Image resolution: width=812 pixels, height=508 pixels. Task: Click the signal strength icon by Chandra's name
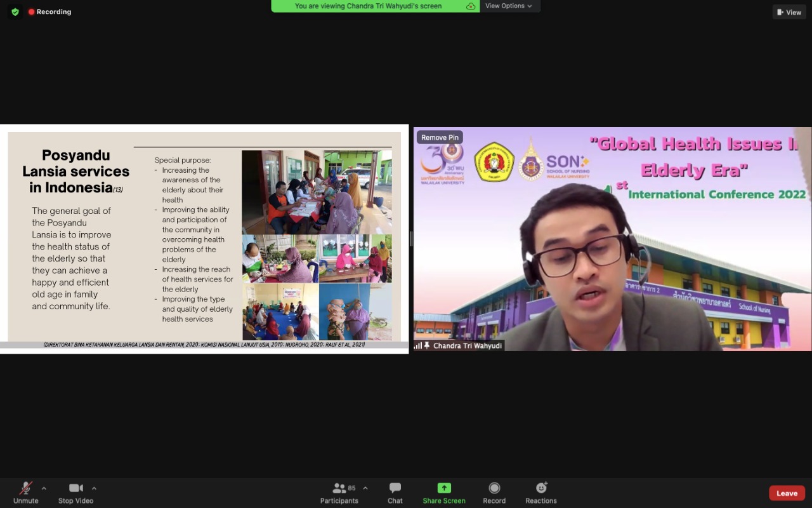click(x=418, y=346)
